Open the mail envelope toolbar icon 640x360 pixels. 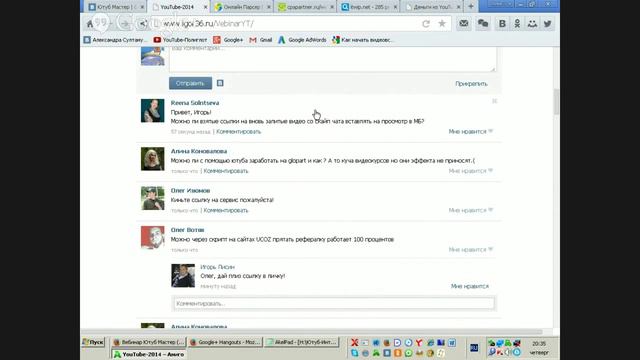pos(464,24)
